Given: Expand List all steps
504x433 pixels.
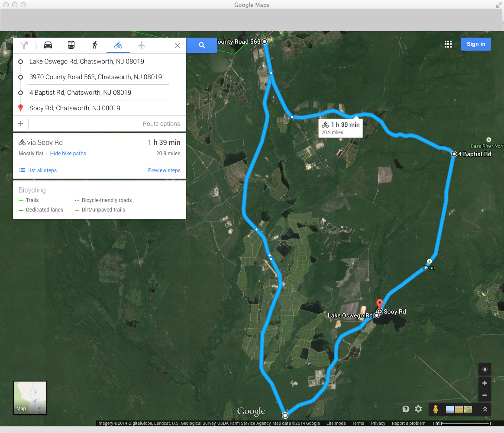Looking at the screenshot, I should pyautogui.click(x=42, y=170).
